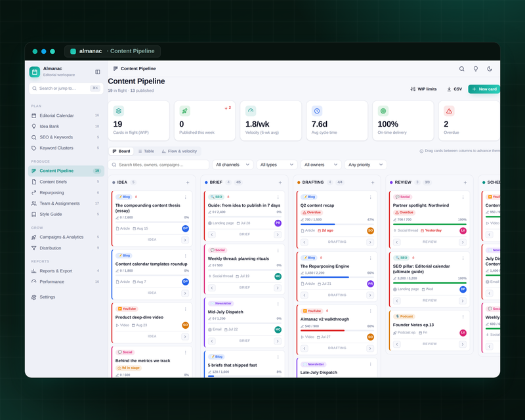Open Keyword Clusters page
The width and height of the screenshot is (525, 420).
pyautogui.click(x=66, y=148)
